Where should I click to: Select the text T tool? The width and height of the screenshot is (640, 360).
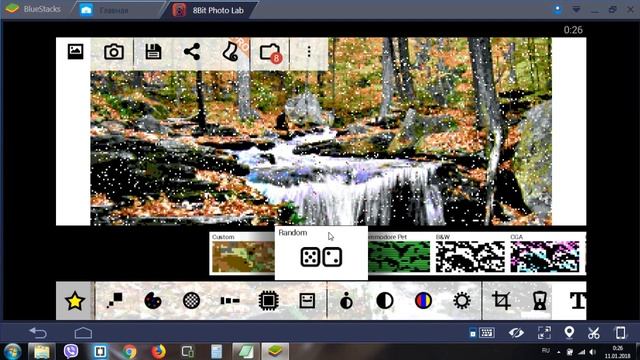(578, 301)
